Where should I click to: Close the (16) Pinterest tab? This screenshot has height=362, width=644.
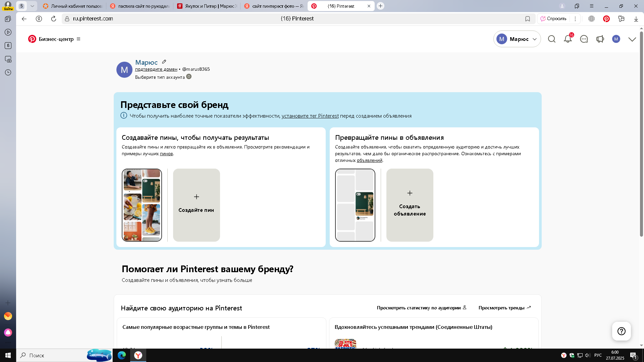point(369,6)
